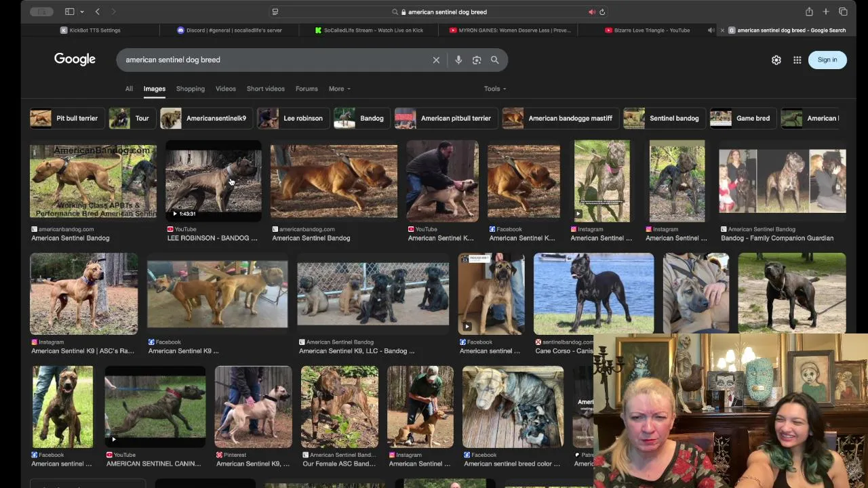
Task: Open the Safari Share icon
Action: [809, 12]
